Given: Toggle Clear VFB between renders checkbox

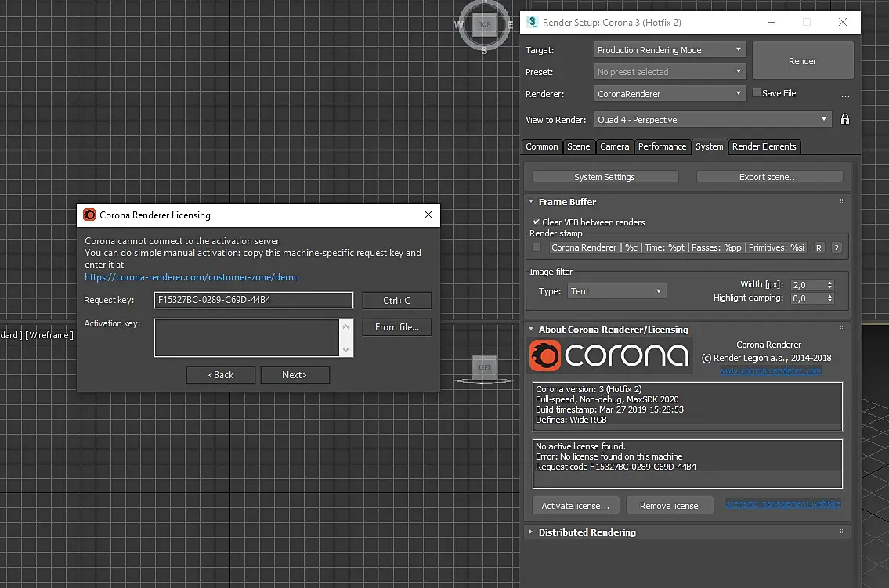Looking at the screenshot, I should pos(536,222).
